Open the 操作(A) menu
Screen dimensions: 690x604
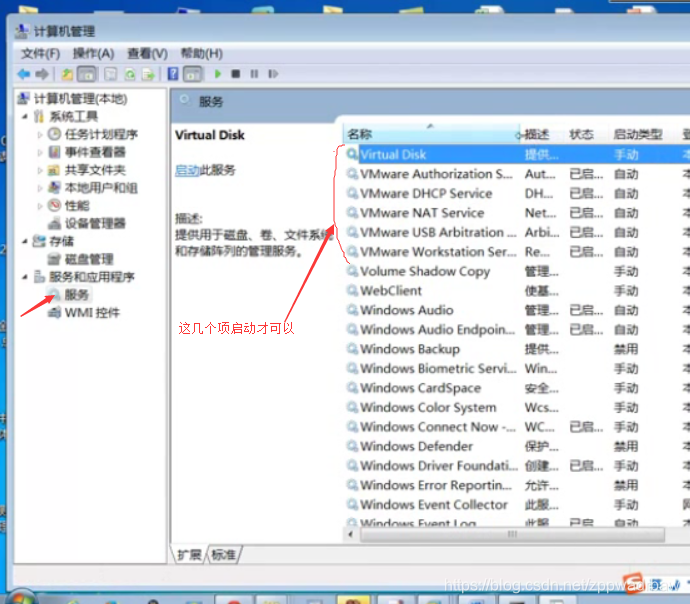pyautogui.click(x=93, y=54)
